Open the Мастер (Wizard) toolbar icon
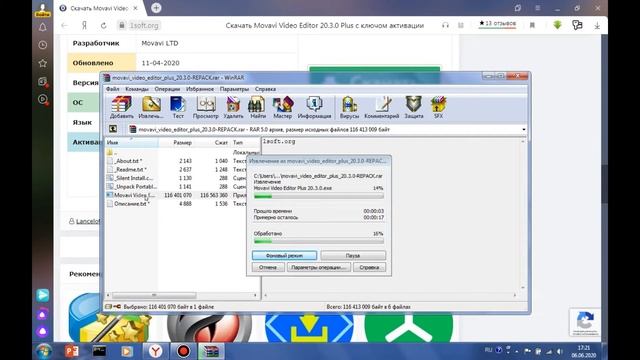The width and height of the screenshot is (640, 360). pos(282,107)
